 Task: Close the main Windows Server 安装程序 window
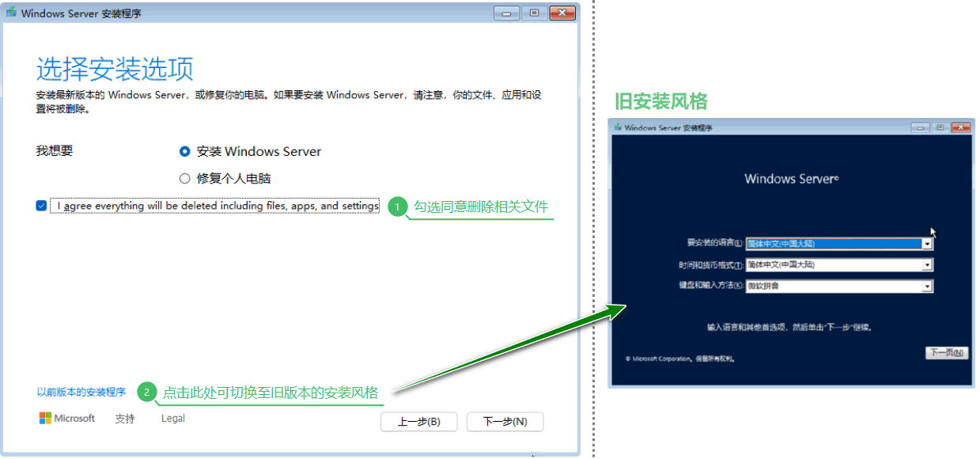coord(562,13)
